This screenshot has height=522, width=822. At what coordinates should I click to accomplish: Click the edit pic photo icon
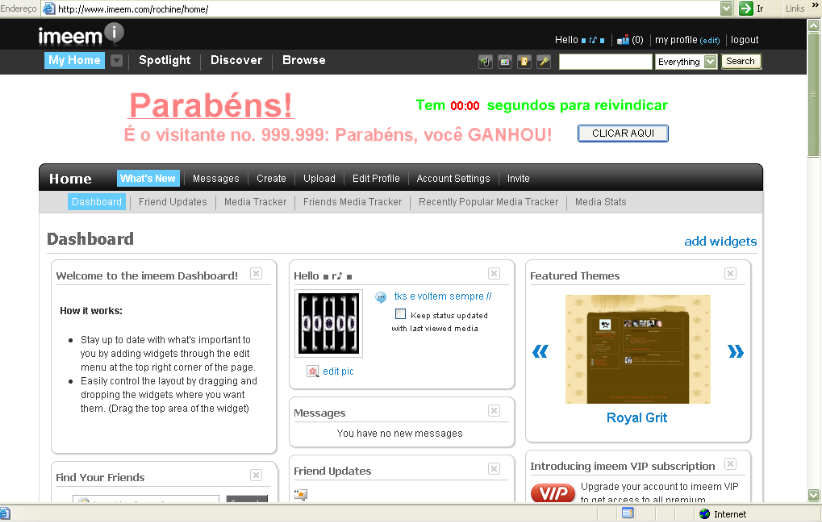[x=312, y=372]
